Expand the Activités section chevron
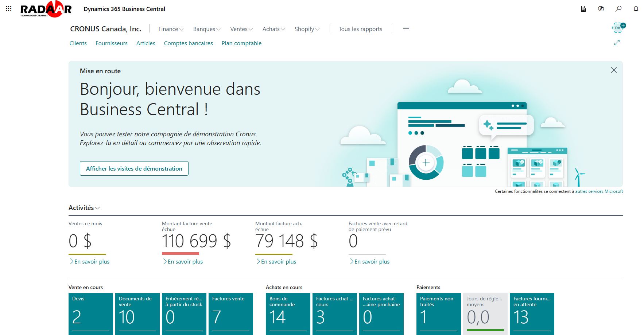Image resolution: width=644 pixels, height=335 pixels. click(x=97, y=208)
